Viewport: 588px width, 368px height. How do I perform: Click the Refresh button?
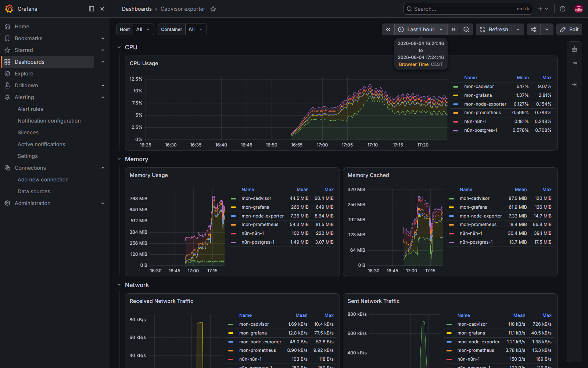494,29
